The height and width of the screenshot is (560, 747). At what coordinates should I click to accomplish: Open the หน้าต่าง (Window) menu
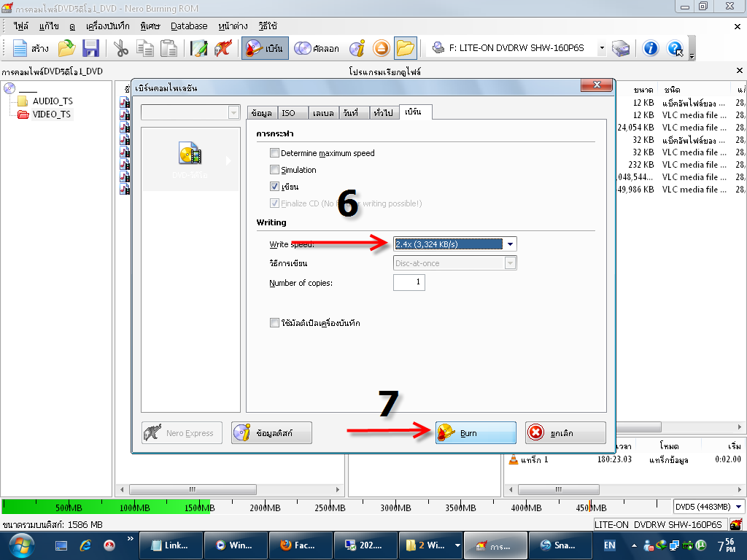[233, 26]
